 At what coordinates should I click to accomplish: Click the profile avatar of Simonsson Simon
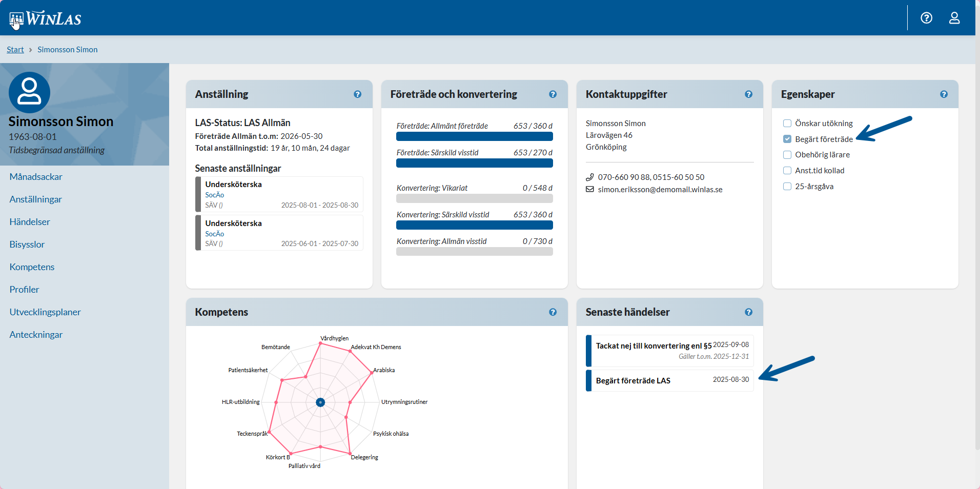coord(29,92)
